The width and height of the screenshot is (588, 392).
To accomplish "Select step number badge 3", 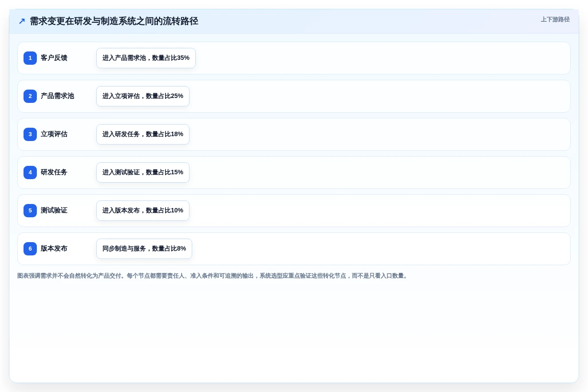I will pos(30,134).
